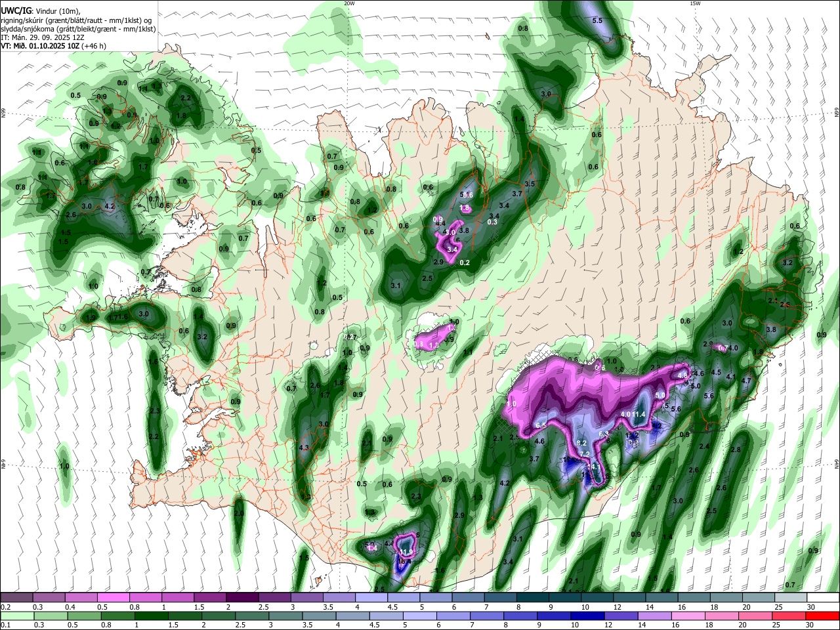Select the 2.0 value off the southwest coast
The height and width of the screenshot is (630, 840).
click(239, 513)
